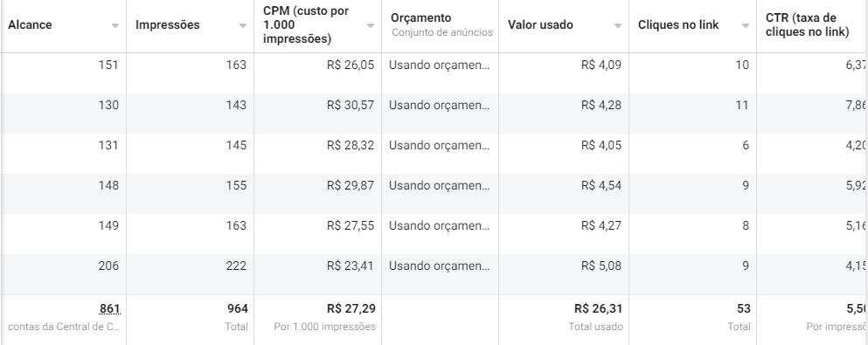Sort by the Impressões column header
Screen dimensions: 868x345
(x=167, y=24)
